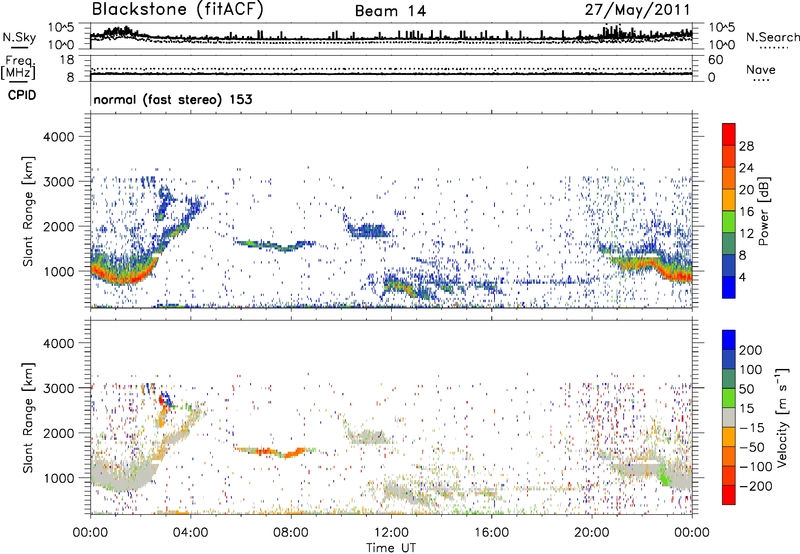This screenshot has width=800, height=554.
Task: Click the power panel "Slant Range [km]" axis title
Action: 28,211
